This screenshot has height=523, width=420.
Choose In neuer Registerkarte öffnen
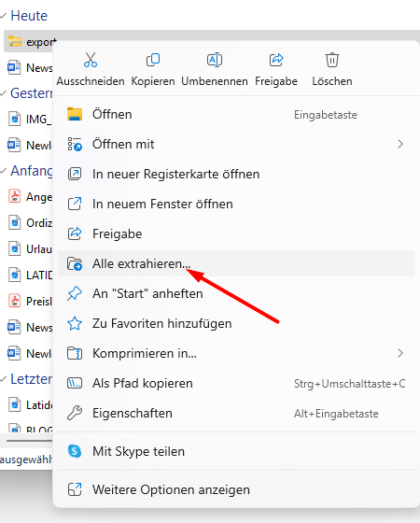click(236, 174)
